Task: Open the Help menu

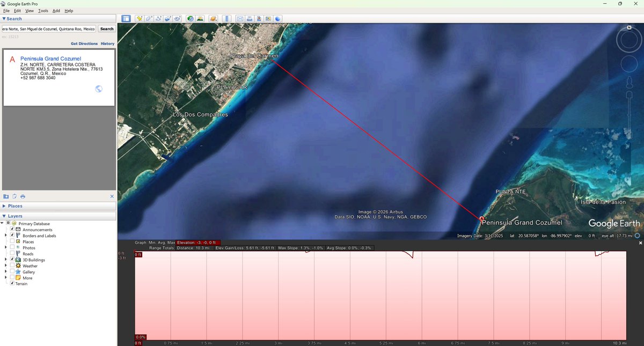Action: pyautogui.click(x=69, y=11)
